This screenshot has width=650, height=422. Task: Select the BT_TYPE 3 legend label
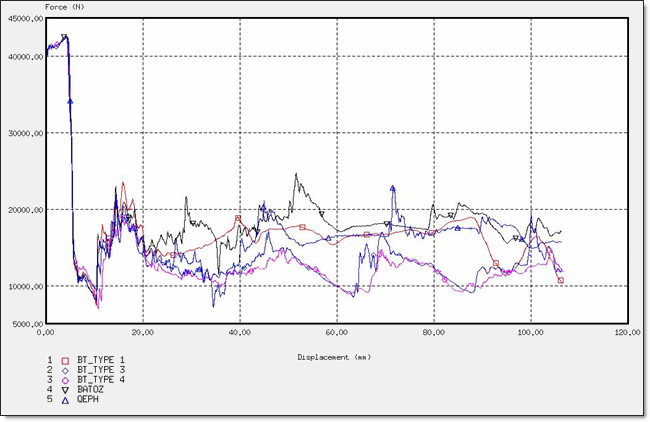click(101, 370)
